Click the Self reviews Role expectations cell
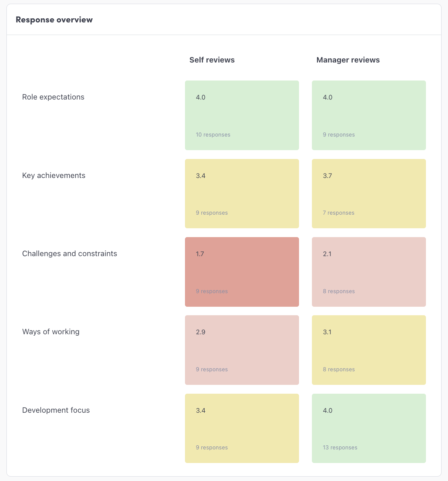The width and height of the screenshot is (448, 481). coord(242,115)
